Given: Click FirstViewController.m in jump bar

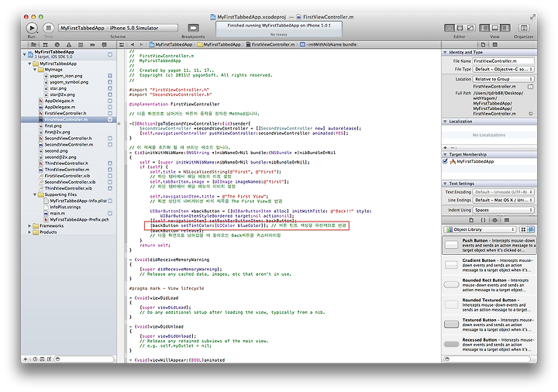Looking at the screenshot, I should tap(270, 45).
